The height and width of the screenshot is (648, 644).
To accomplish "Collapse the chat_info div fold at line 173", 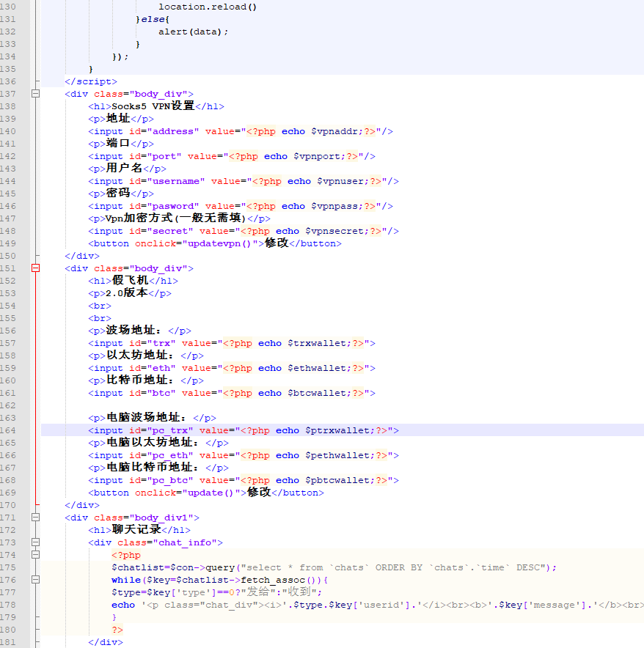I will (x=35, y=542).
